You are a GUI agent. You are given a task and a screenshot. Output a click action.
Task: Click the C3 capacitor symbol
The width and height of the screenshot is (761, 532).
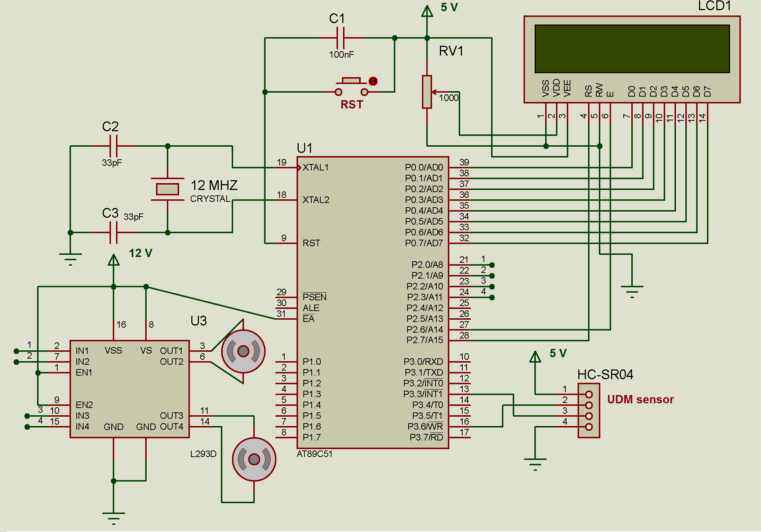click(114, 232)
